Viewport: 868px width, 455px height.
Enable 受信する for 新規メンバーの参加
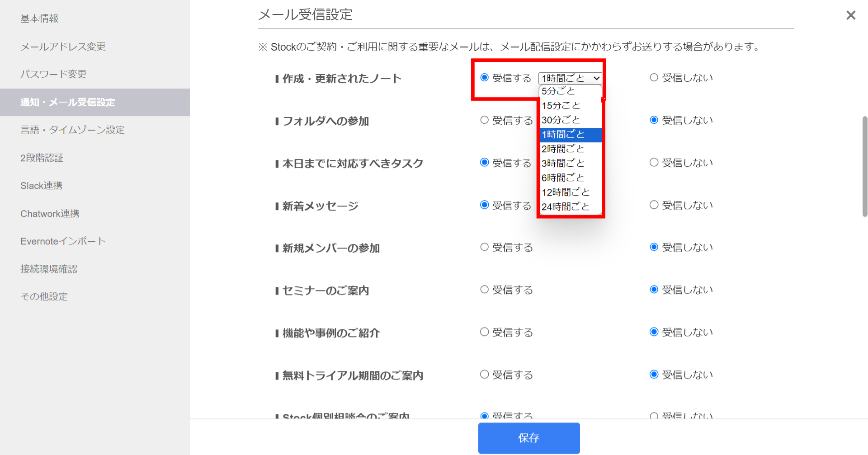point(484,247)
